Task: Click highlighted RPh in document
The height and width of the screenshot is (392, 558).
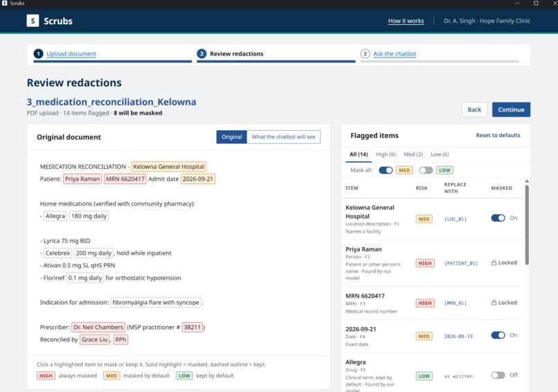Action: coord(120,339)
